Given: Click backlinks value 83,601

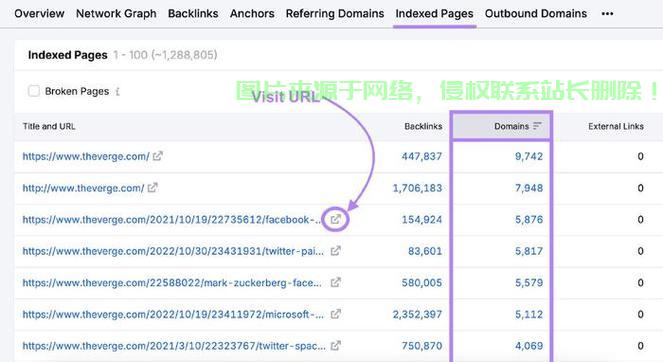Looking at the screenshot, I should (425, 251).
